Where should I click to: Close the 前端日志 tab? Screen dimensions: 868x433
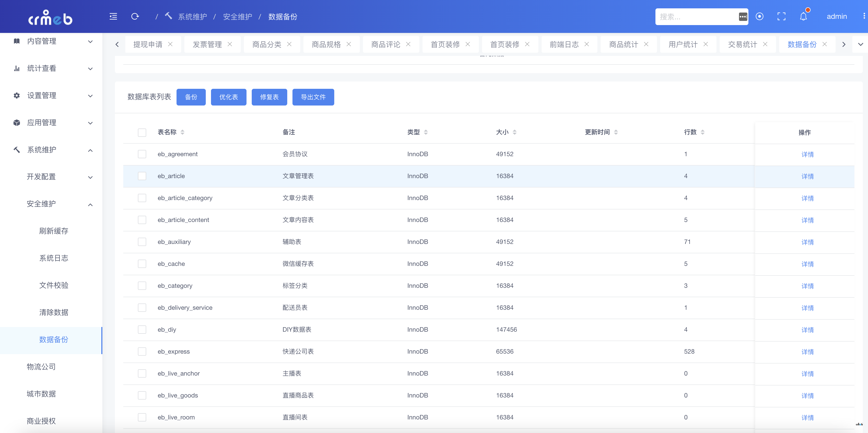(x=587, y=44)
